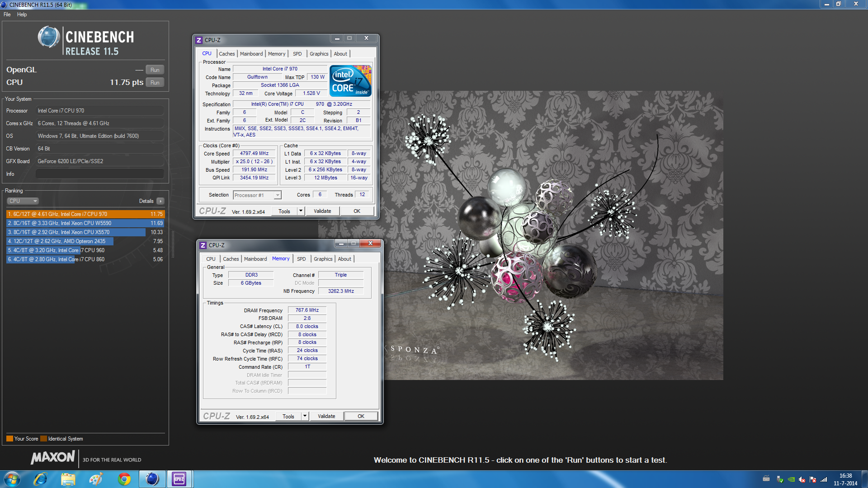Switch to Caches tab in upper CPU-Z
Image resolution: width=868 pixels, height=488 pixels.
(227, 54)
